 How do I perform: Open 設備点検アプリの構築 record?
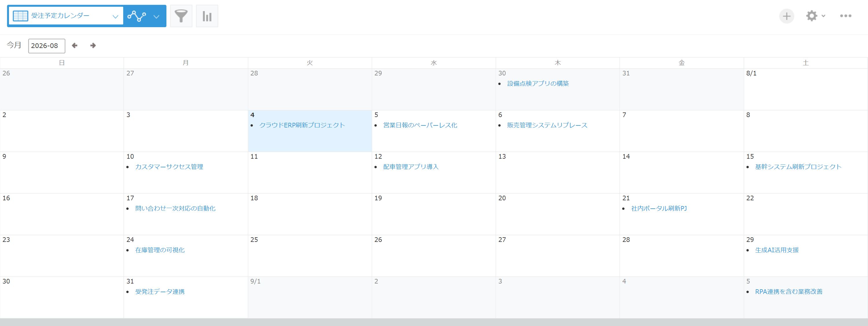[x=538, y=84]
